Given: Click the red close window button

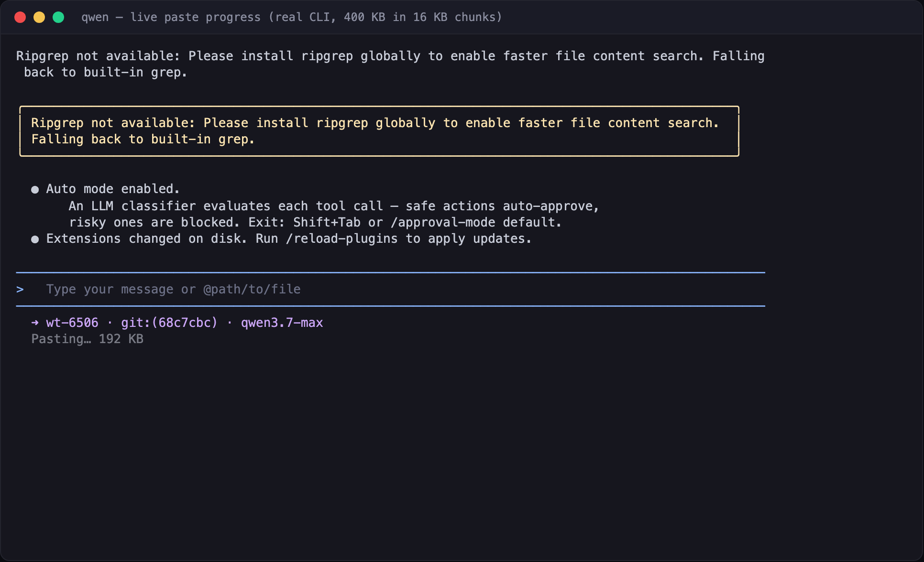Looking at the screenshot, I should (x=20, y=17).
